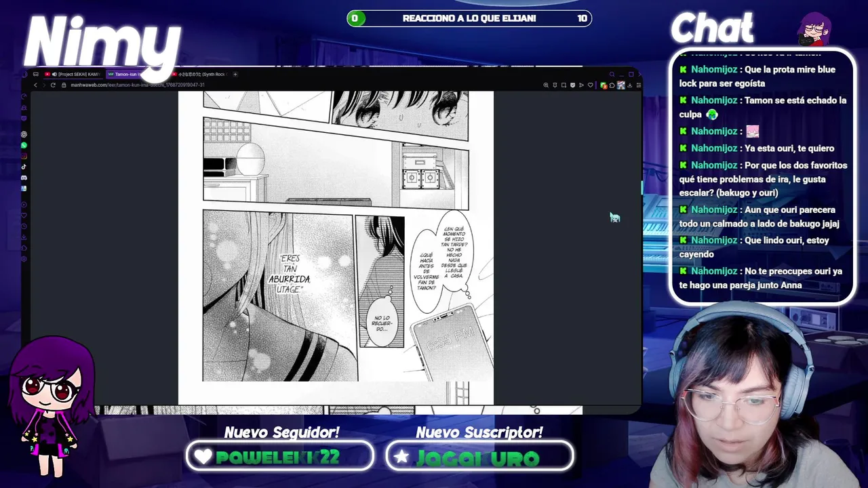868x488 pixels.
Task: Open Extensions cube in the sidebar
Action: (24, 248)
